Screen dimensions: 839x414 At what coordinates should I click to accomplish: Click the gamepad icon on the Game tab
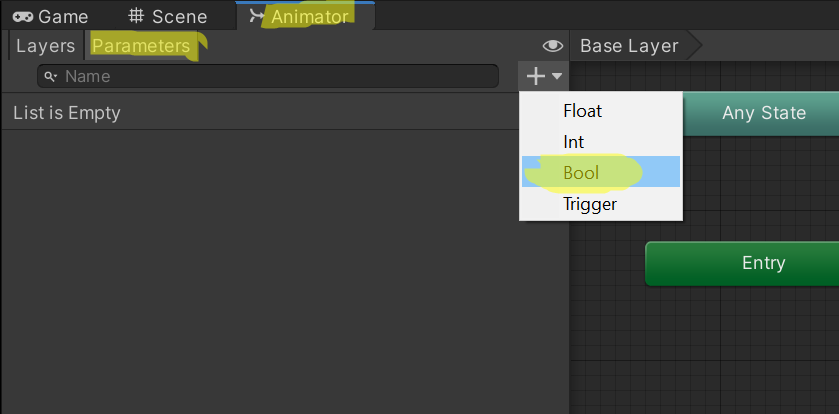click(22, 17)
